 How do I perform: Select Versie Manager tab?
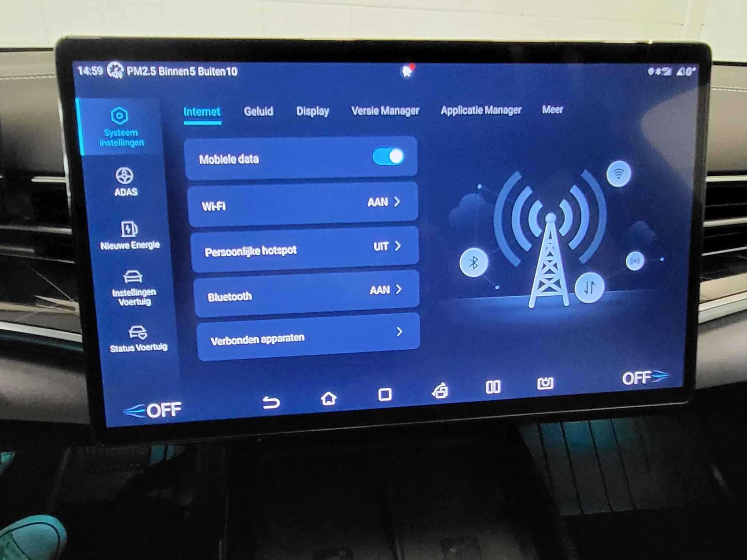[385, 112]
